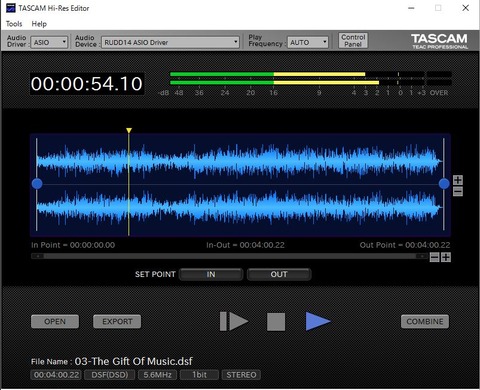
Task: Click the OPEN button
Action: pos(55,322)
